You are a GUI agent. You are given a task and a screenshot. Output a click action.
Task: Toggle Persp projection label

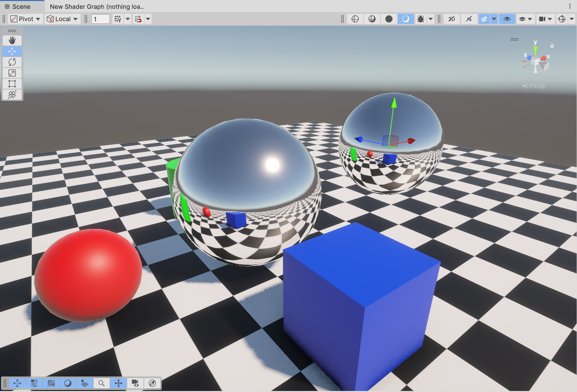tap(534, 86)
